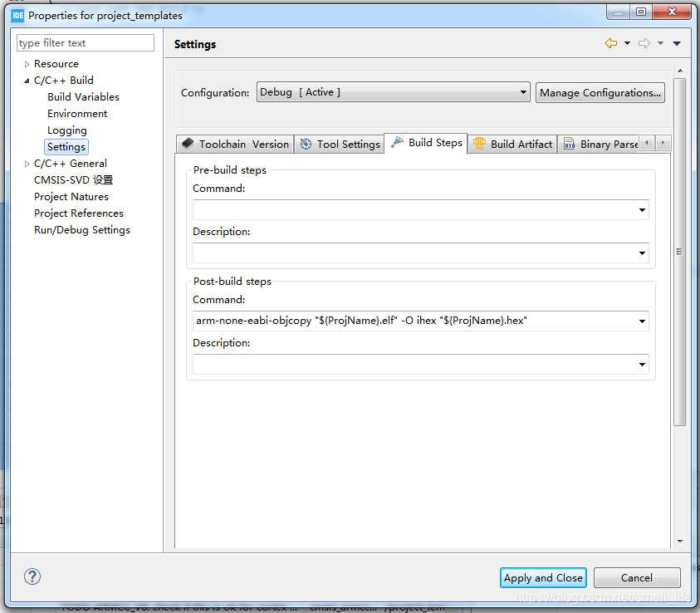Screen dimensions: 700x613
Task: Click the help question mark icon
Action: pos(32,576)
